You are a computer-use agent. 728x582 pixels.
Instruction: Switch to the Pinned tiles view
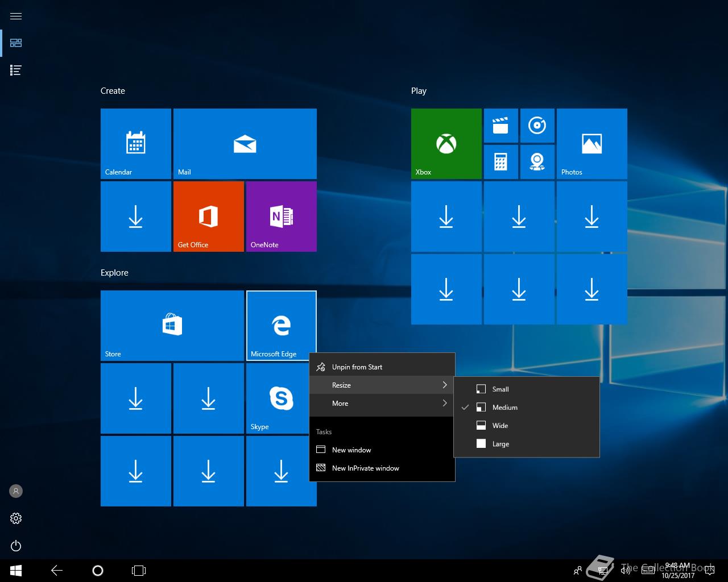[x=16, y=43]
